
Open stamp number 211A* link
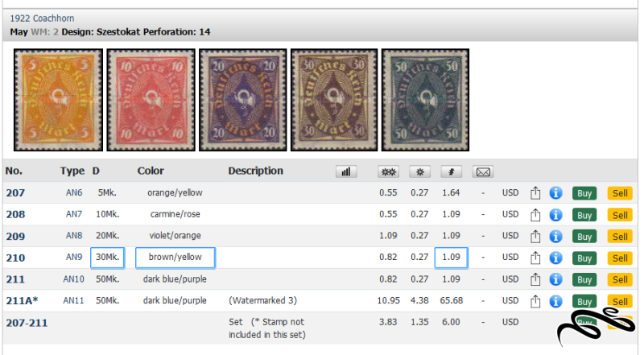22,301
